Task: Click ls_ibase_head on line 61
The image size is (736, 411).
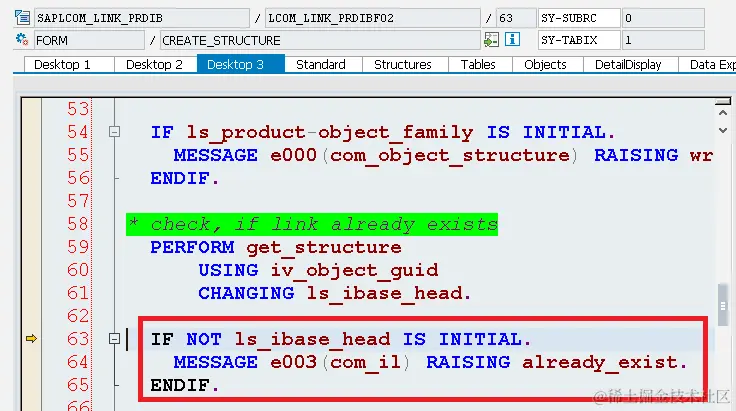Action: tap(384, 294)
